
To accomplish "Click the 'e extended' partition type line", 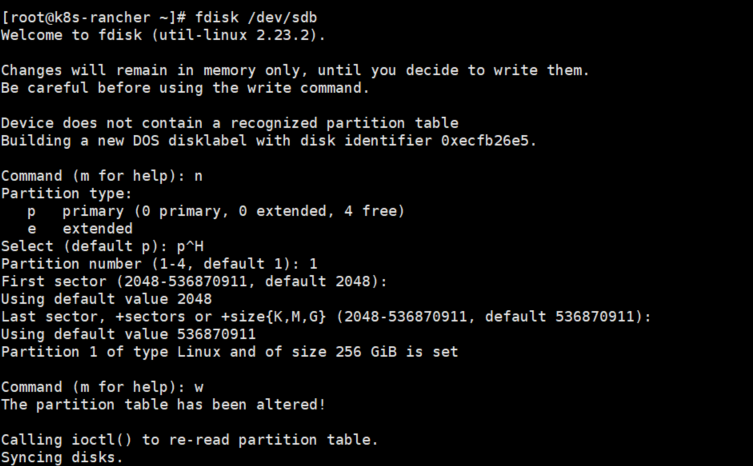I will (80, 229).
